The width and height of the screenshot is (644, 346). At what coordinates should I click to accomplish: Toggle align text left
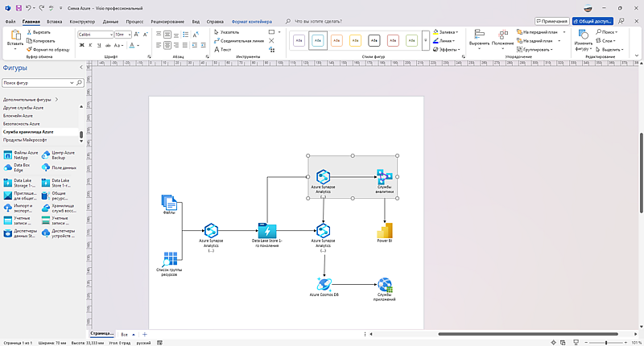pyautogui.click(x=159, y=45)
